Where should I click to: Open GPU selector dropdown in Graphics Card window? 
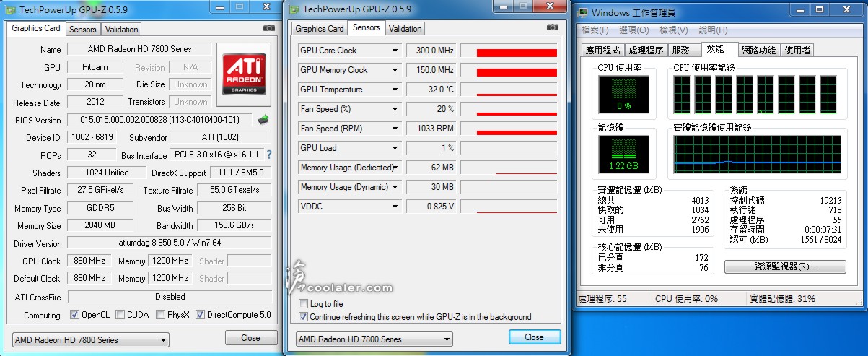tap(91, 339)
